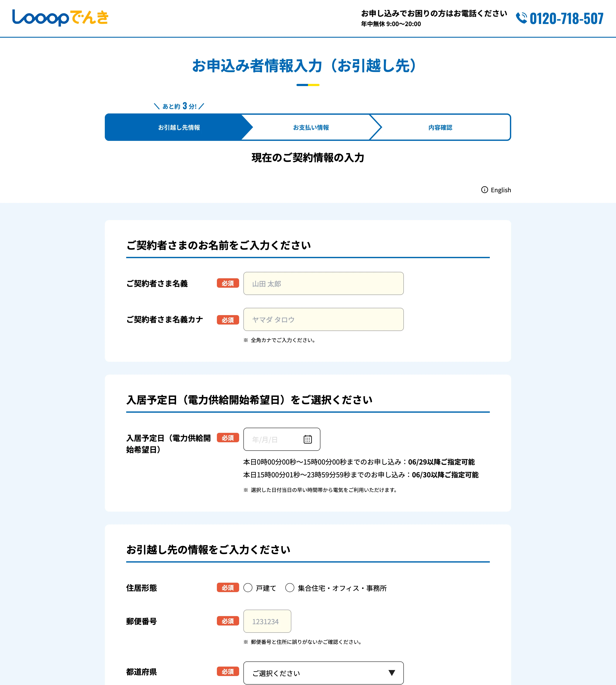Open the 都道府県 prefecture dropdown
The image size is (616, 685).
tap(323, 673)
